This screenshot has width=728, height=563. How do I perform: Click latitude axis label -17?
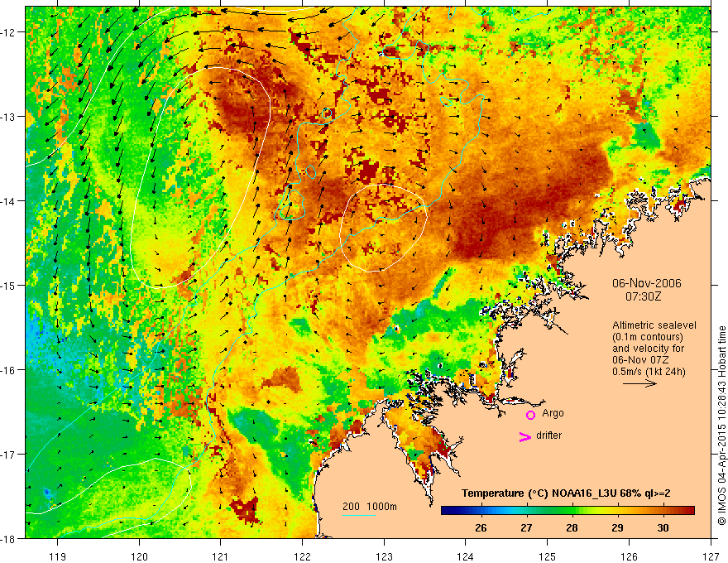point(9,454)
